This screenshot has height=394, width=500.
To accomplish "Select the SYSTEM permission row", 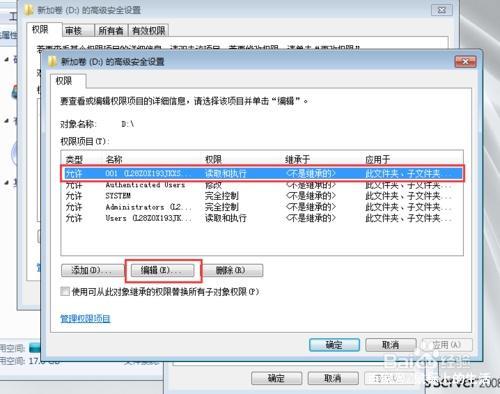I will 262,196.
